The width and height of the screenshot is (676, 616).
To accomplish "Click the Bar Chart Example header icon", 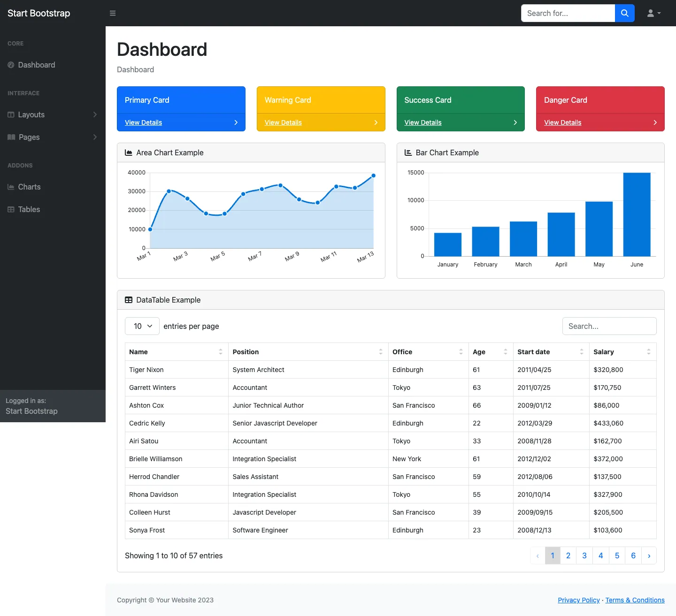I will pyautogui.click(x=408, y=152).
